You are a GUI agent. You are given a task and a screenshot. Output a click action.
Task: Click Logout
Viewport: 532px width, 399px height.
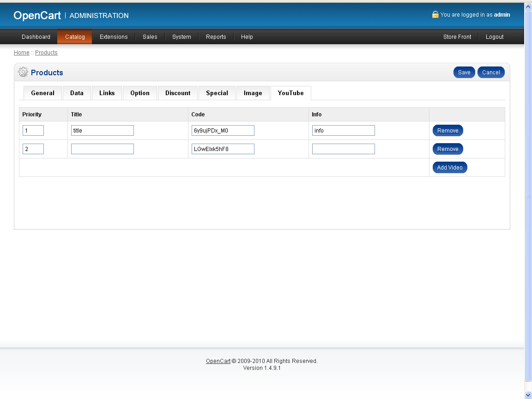click(494, 36)
